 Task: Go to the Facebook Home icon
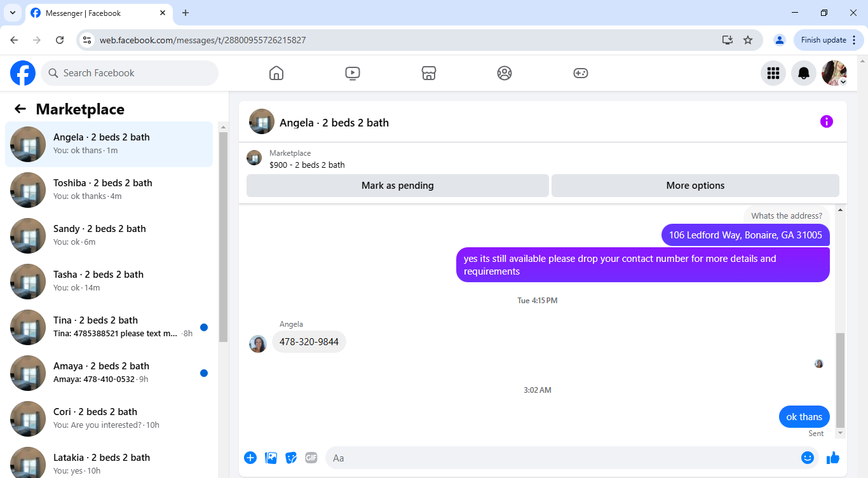[x=276, y=73]
